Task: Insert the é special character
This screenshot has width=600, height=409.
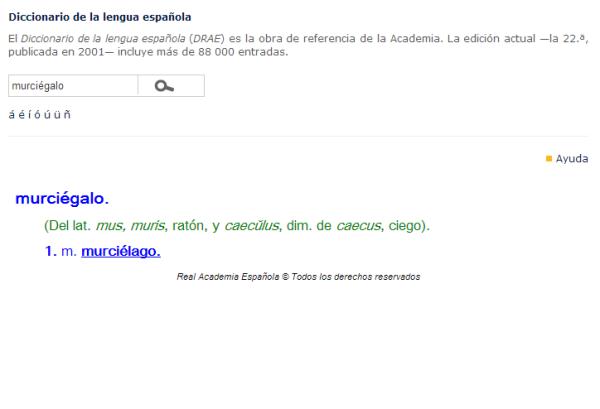Action: (x=21, y=114)
